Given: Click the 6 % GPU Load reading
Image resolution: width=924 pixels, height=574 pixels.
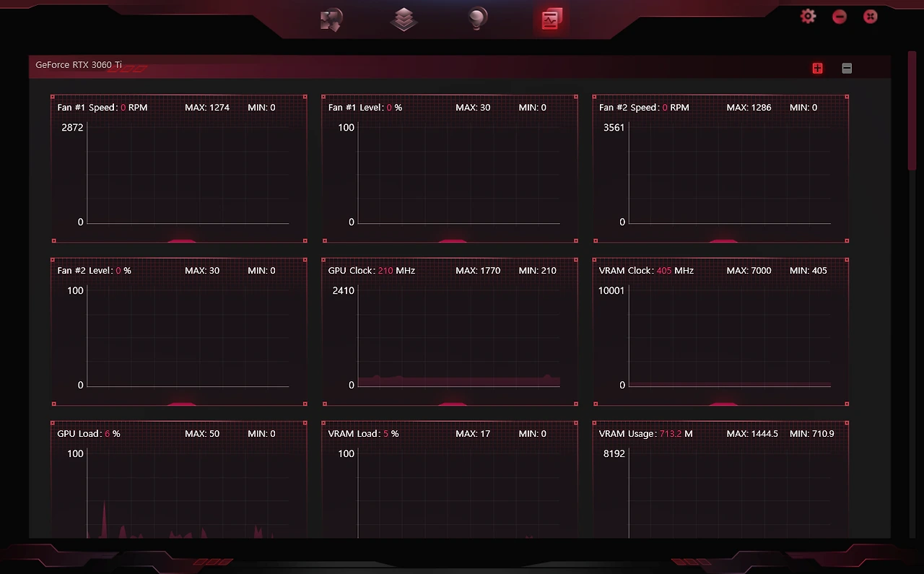Looking at the screenshot, I should click(112, 434).
